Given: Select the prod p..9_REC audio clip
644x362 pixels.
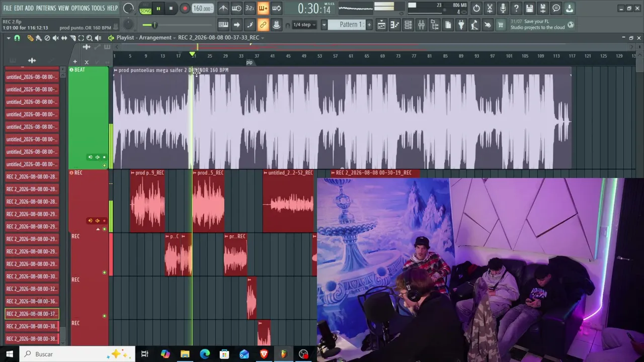Looking at the screenshot, I should click(147, 202).
